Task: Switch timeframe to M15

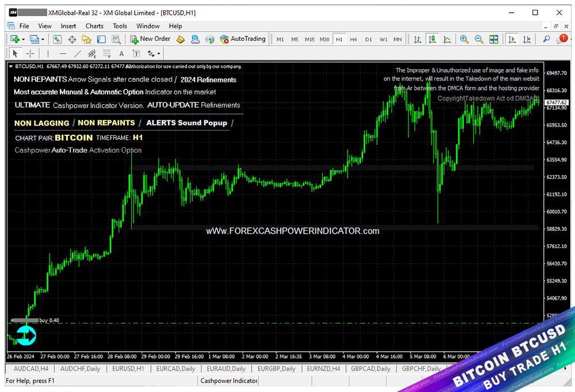Action: (x=310, y=39)
